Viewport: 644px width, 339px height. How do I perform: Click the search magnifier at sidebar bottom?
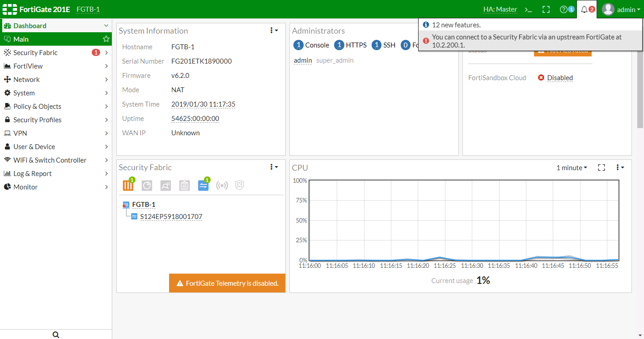56,335
